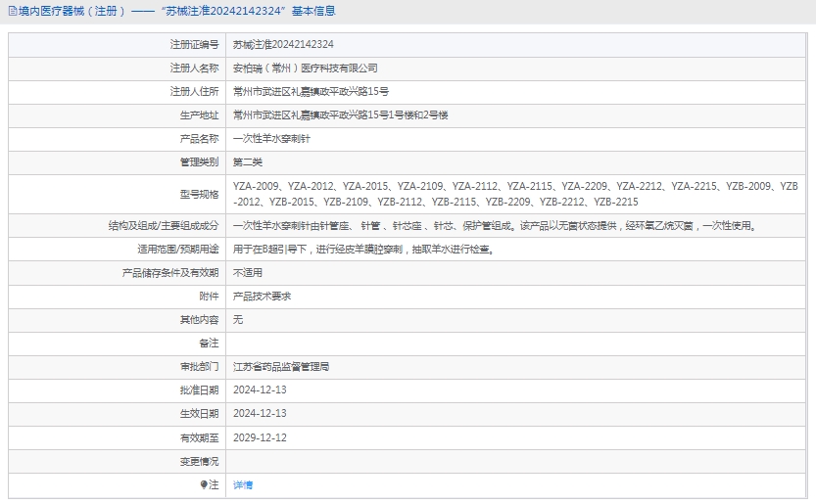Click the storage condition value 不适用
Viewport: 816px width, 504px height.
[x=248, y=272]
